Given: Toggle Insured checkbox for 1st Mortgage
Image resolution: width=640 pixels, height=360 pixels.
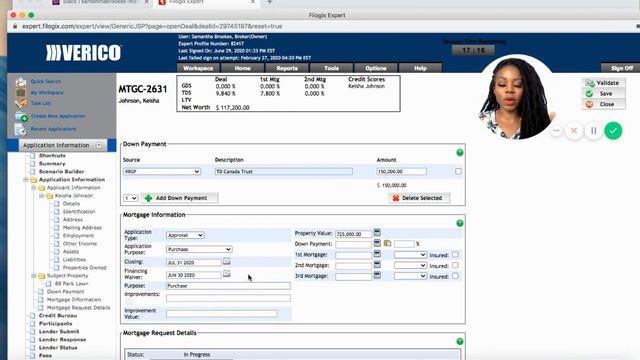Looking at the screenshot, I should pos(455,254).
